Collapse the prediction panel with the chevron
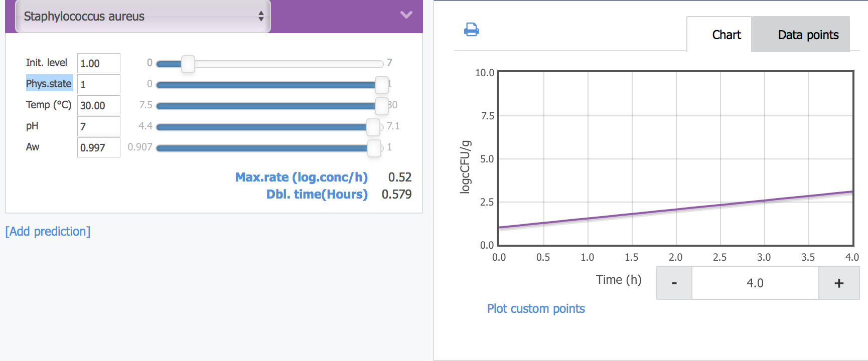868x361 pixels. click(406, 15)
